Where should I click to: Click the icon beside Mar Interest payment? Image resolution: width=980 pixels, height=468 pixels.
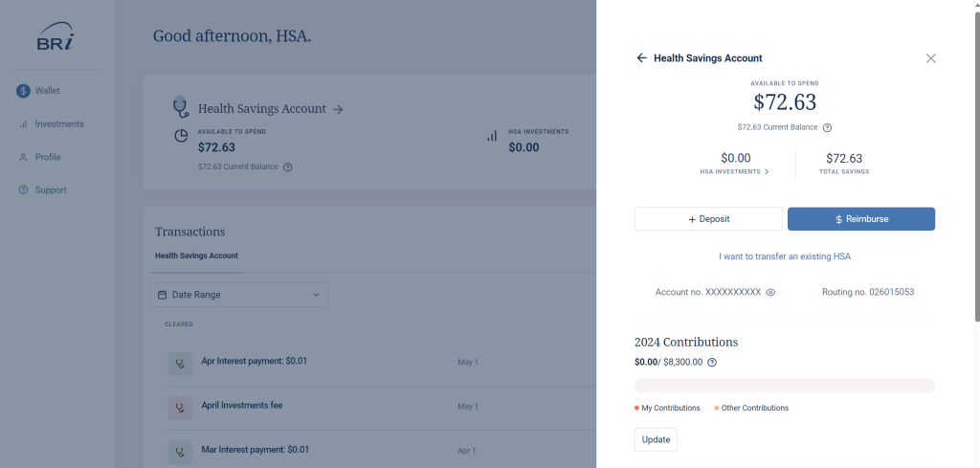pos(180,453)
